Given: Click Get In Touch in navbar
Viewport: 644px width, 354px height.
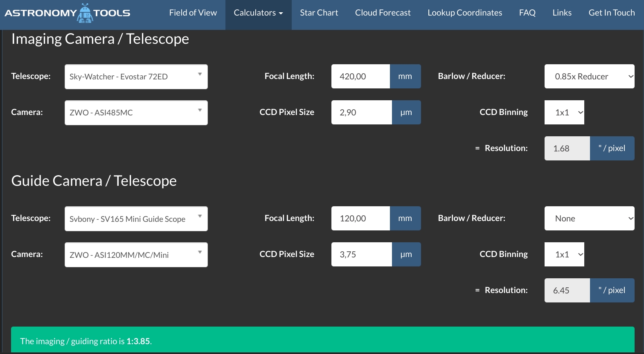Looking at the screenshot, I should pyautogui.click(x=611, y=13).
